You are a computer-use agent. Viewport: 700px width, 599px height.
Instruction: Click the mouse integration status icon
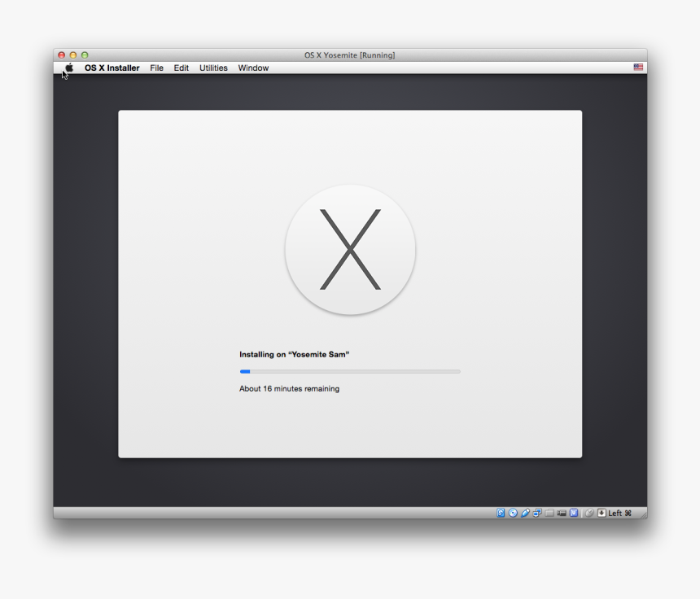589,513
